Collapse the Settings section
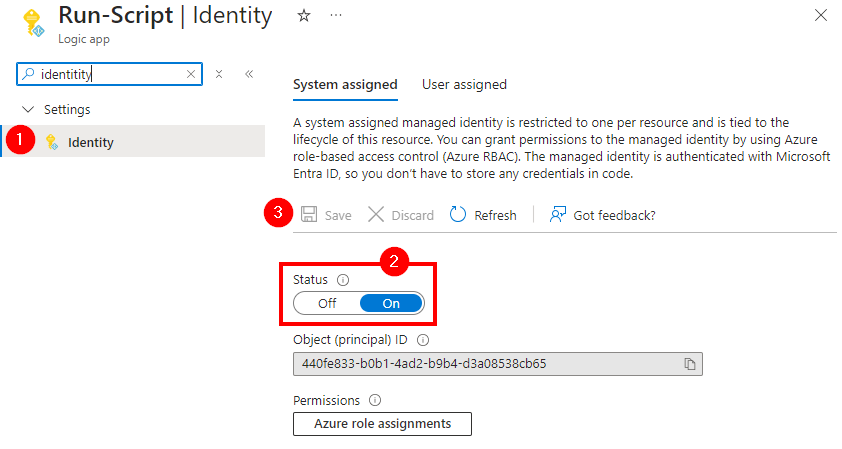 27,109
